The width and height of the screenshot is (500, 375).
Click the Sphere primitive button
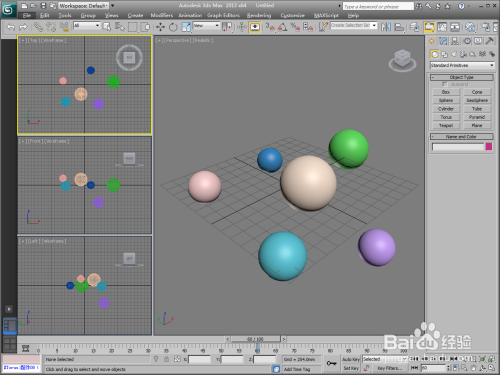click(x=446, y=100)
